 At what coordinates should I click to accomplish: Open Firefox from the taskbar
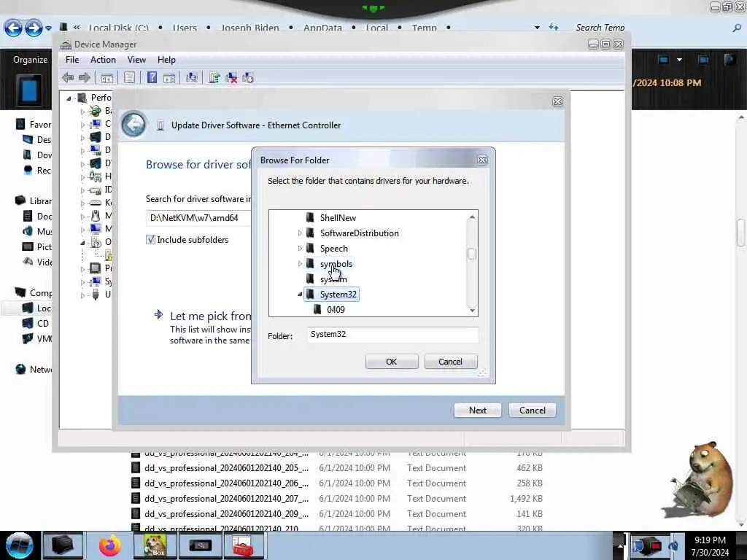pyautogui.click(x=110, y=545)
